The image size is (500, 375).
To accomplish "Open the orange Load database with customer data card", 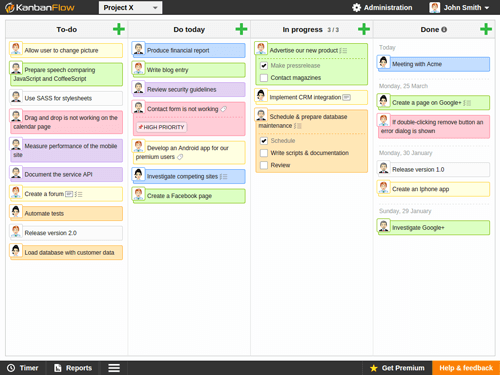I will [x=66, y=252].
